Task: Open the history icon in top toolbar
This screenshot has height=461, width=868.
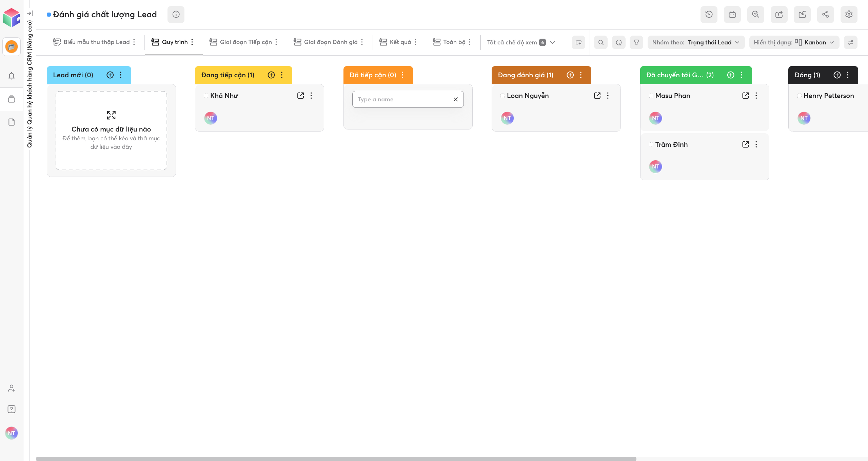Action: (x=709, y=15)
